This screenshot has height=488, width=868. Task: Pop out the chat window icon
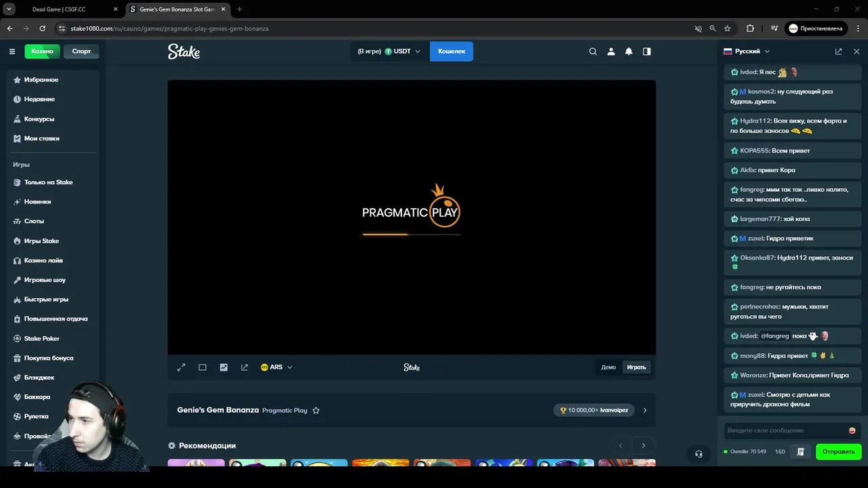click(x=838, y=52)
